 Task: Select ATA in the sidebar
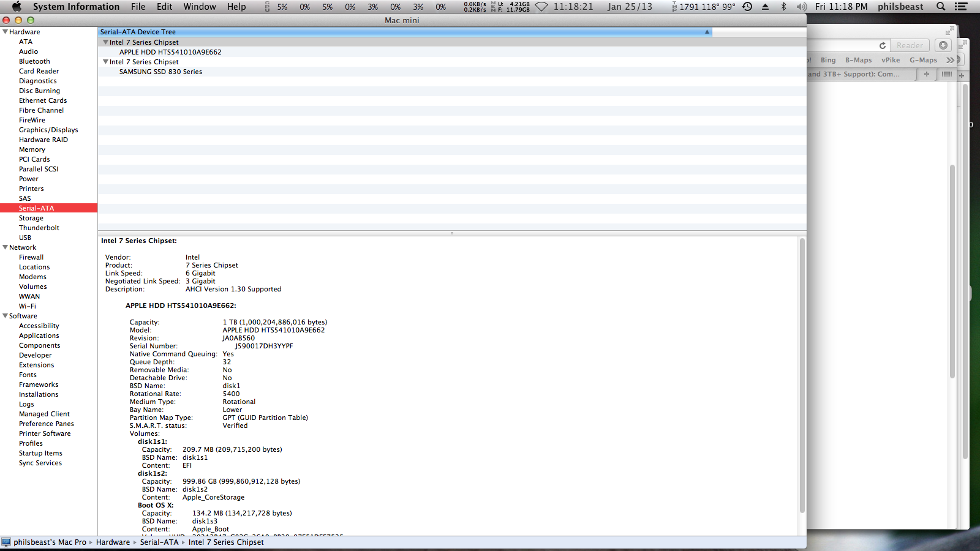pos(26,42)
